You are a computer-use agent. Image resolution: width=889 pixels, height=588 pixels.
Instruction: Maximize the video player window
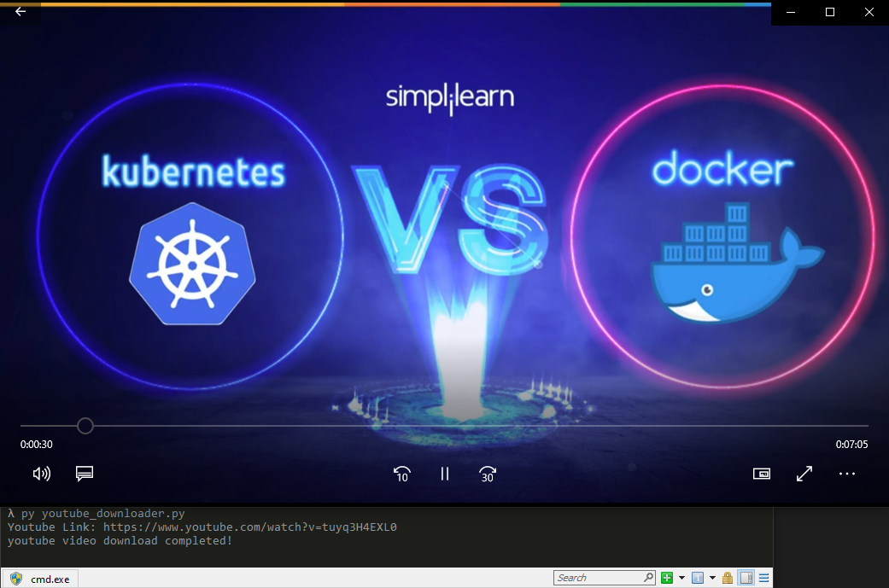pos(830,12)
